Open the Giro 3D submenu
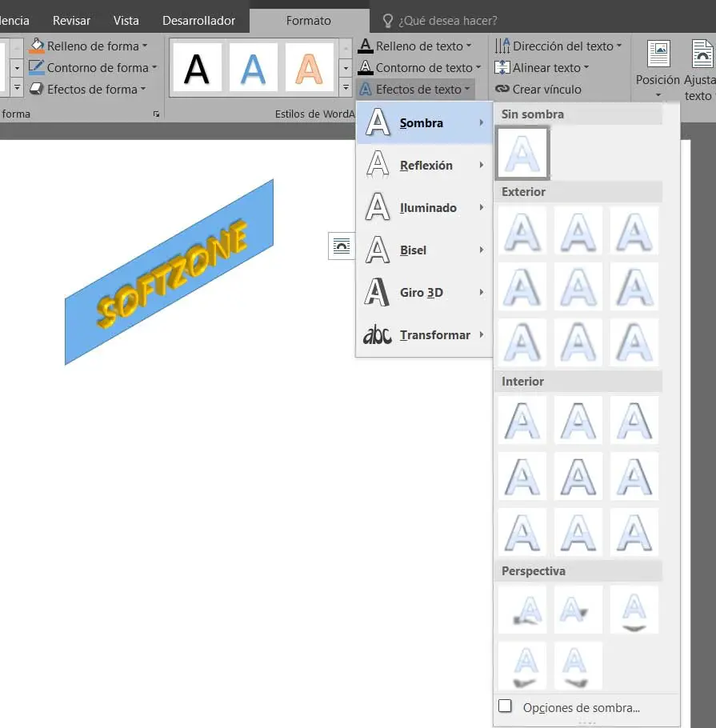The image size is (716, 728). (x=424, y=293)
